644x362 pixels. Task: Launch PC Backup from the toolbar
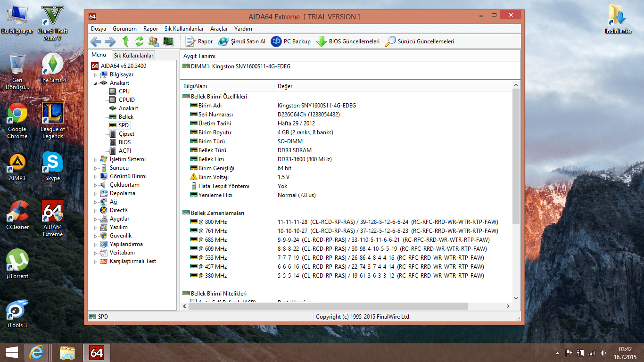click(x=291, y=41)
